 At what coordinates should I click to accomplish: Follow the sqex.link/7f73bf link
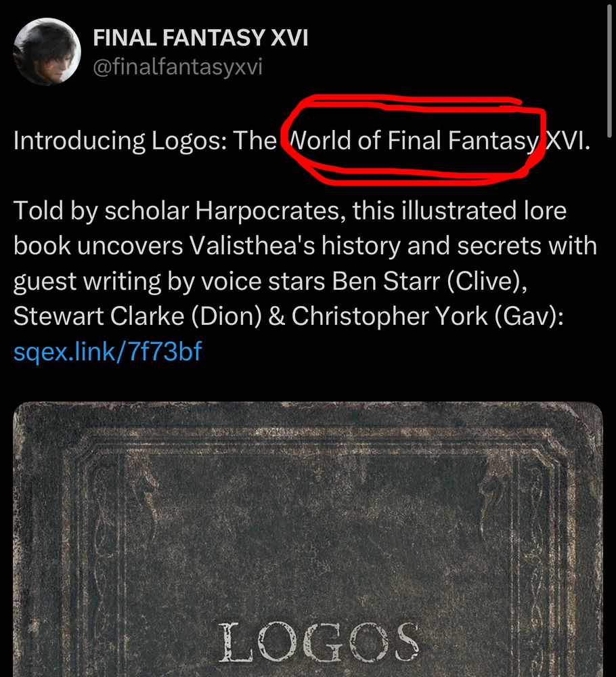point(108,351)
